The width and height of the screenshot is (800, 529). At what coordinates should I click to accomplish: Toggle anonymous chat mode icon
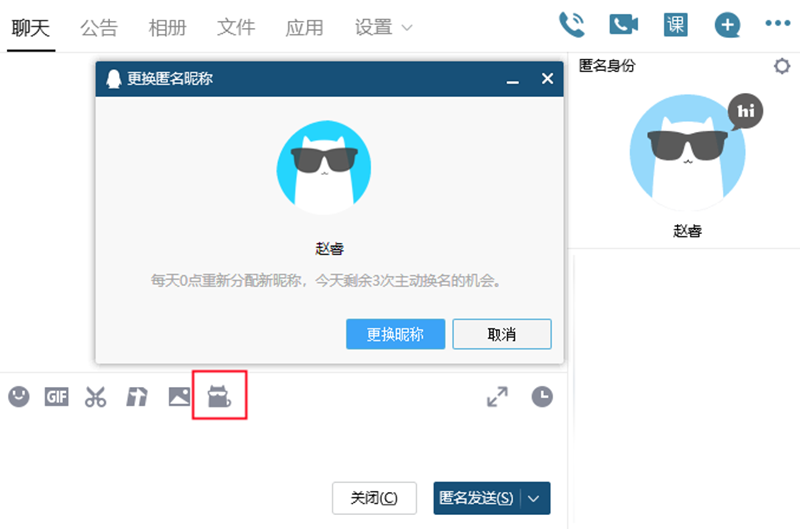218,397
